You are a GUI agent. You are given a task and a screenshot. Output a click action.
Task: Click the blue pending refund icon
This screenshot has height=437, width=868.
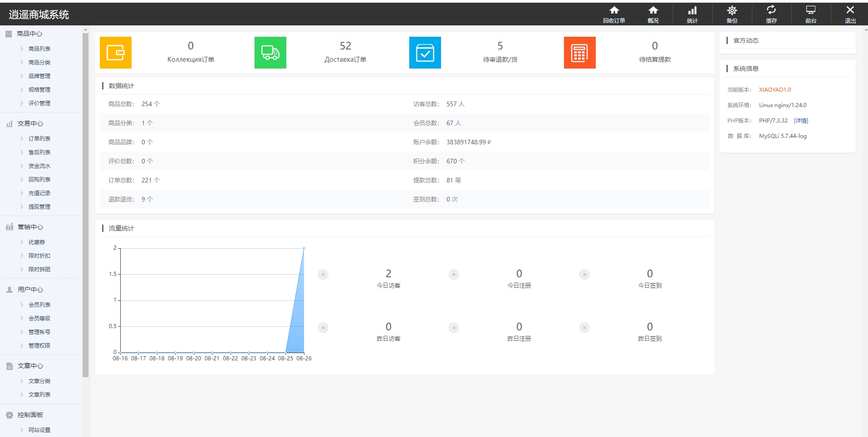point(425,53)
